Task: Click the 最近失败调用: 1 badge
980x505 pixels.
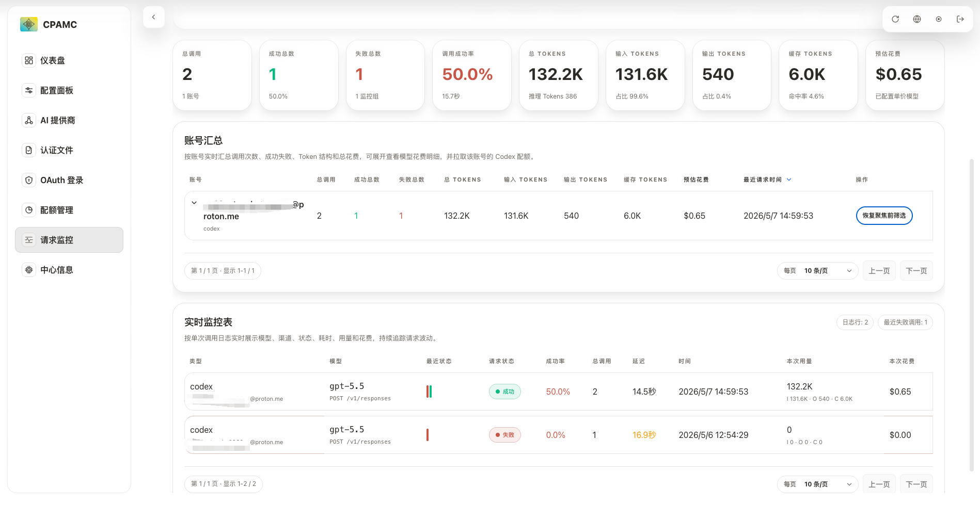Action: tap(905, 322)
